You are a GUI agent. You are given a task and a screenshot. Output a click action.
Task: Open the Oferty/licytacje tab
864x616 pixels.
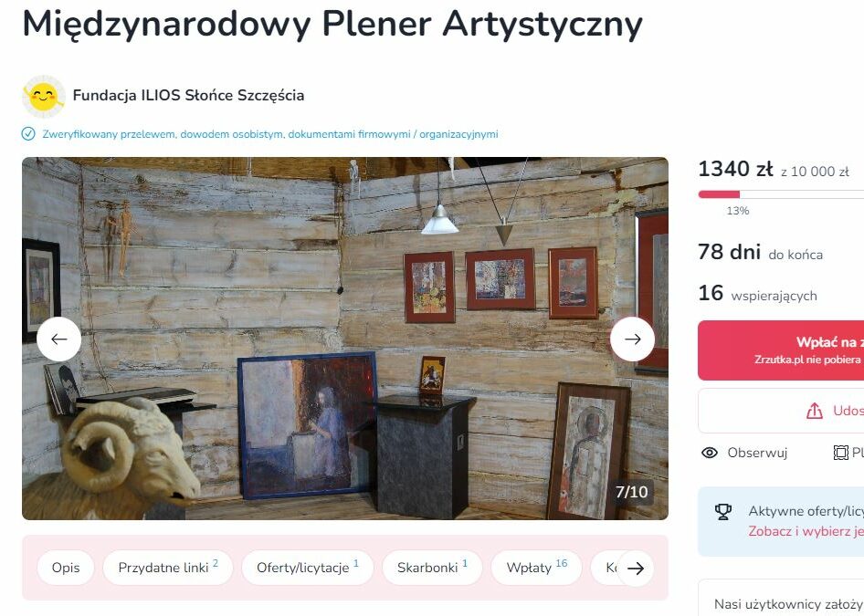(308, 568)
